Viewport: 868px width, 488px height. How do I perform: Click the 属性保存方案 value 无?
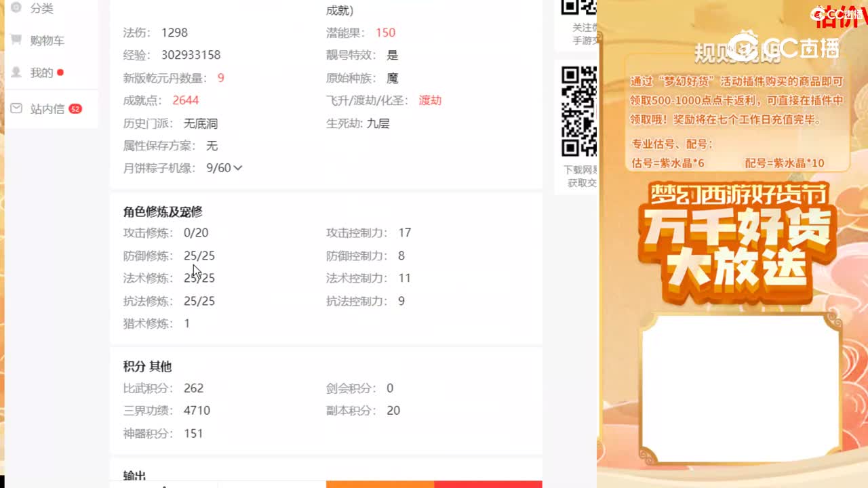pyautogui.click(x=212, y=146)
